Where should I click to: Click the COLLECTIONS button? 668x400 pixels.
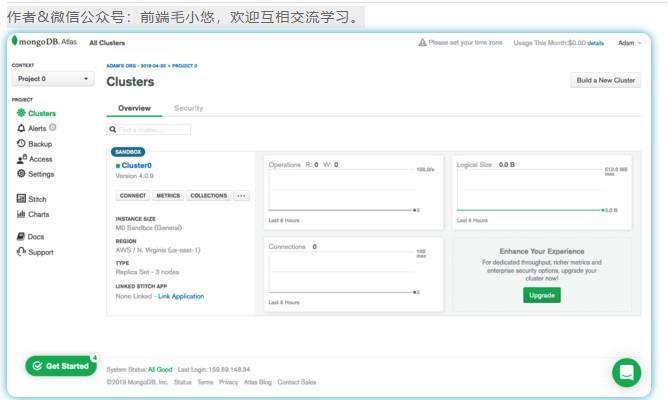209,196
